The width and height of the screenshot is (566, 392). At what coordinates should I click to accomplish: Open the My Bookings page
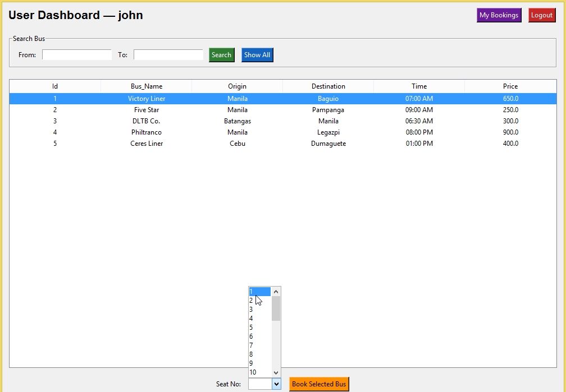499,15
